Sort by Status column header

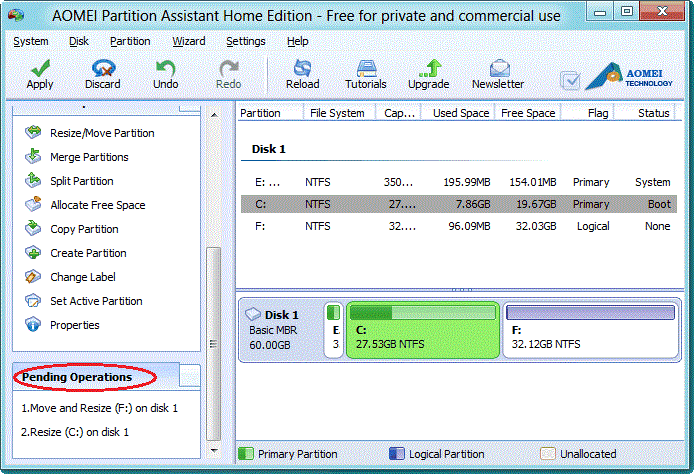[645, 113]
